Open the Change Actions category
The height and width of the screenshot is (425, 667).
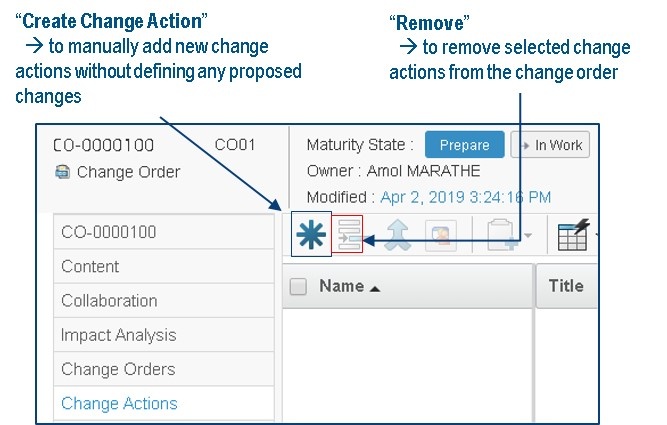tap(119, 404)
